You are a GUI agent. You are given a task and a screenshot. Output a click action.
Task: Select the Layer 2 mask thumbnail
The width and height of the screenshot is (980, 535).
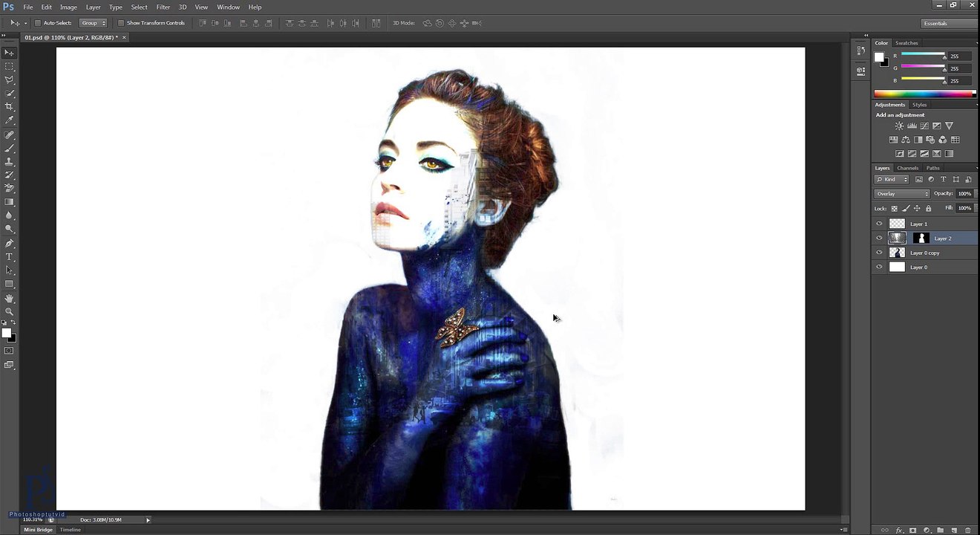click(x=921, y=239)
